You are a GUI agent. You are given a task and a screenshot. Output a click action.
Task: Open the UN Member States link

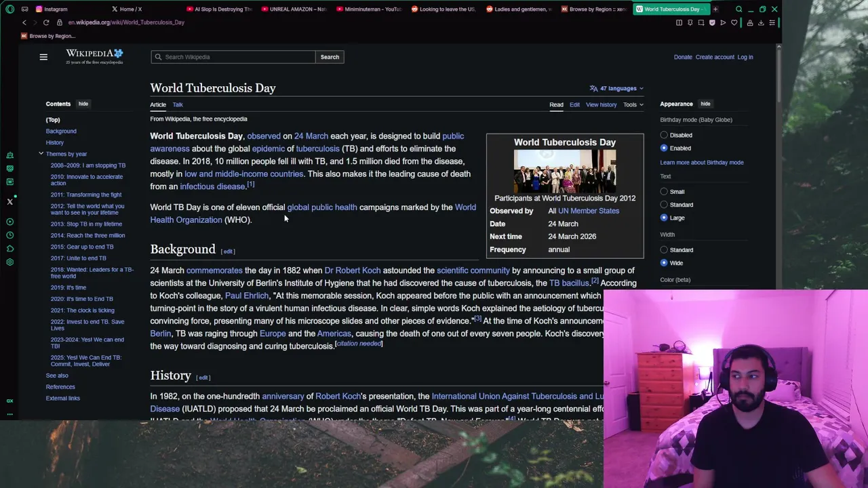pyautogui.click(x=589, y=211)
